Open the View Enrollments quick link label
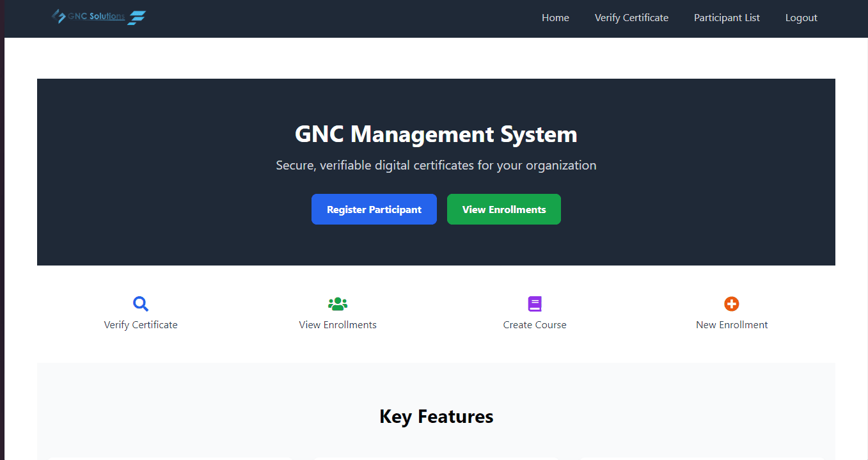This screenshot has width=868, height=460. click(x=338, y=325)
